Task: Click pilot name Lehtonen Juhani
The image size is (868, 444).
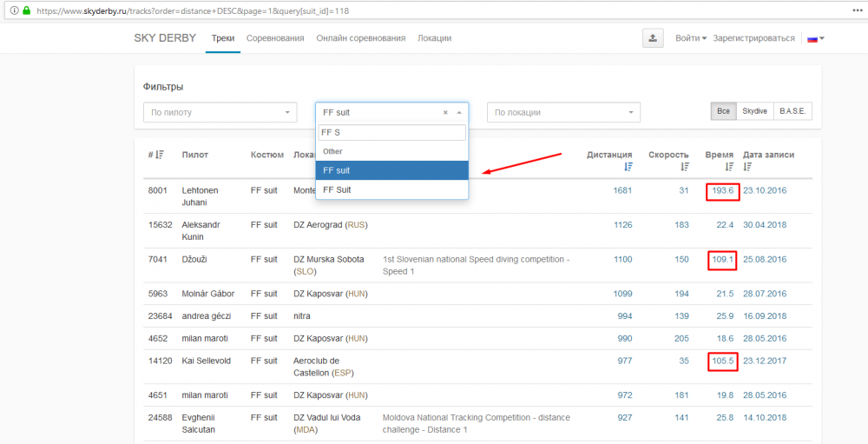Action: (x=200, y=196)
